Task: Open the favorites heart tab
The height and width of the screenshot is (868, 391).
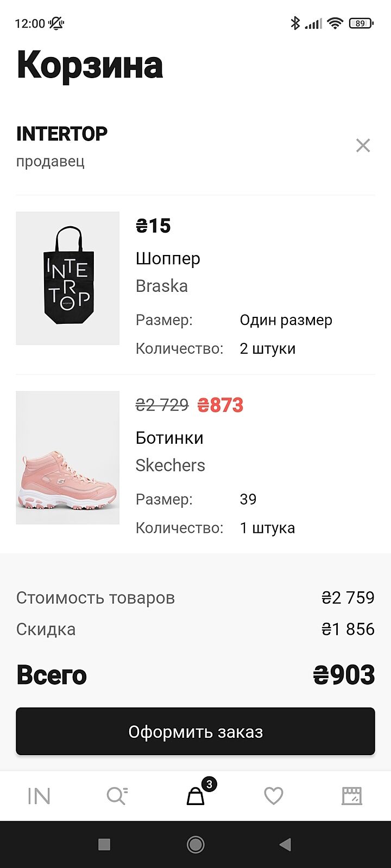Action: (x=274, y=796)
